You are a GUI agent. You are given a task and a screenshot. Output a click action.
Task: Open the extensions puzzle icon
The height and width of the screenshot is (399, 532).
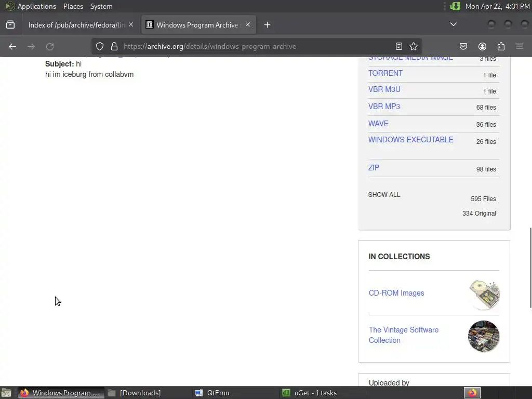[501, 46]
